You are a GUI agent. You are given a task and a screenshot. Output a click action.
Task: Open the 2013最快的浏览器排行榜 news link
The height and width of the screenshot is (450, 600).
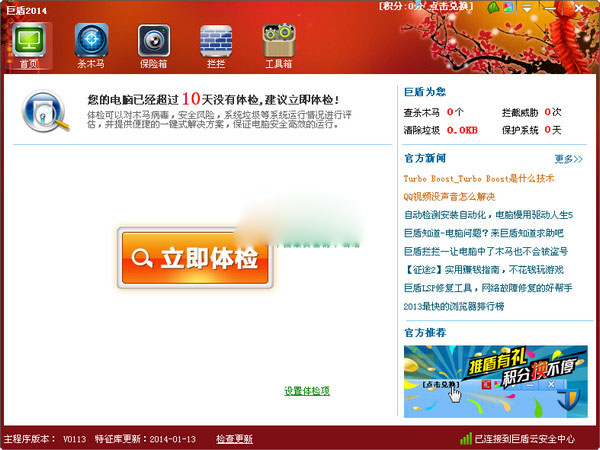coord(467,305)
